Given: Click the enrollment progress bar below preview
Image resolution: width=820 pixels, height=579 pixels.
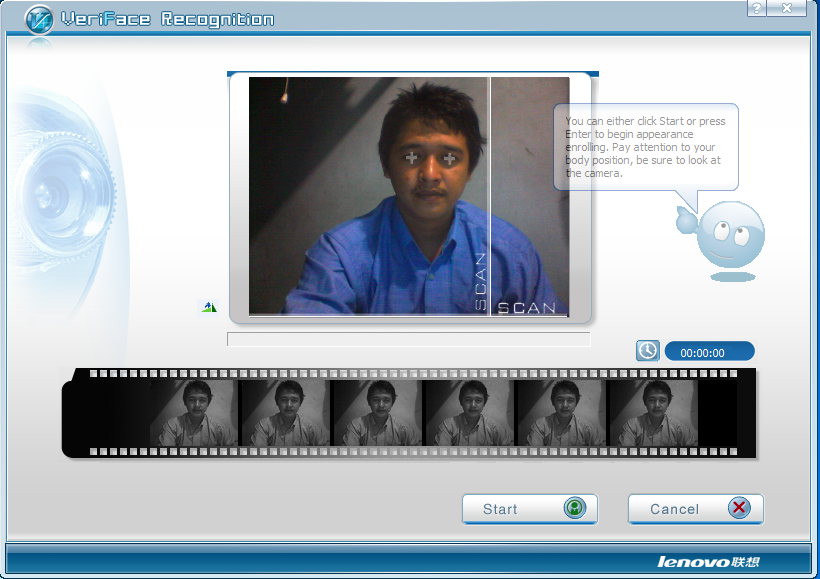Looking at the screenshot, I should coord(408,339).
